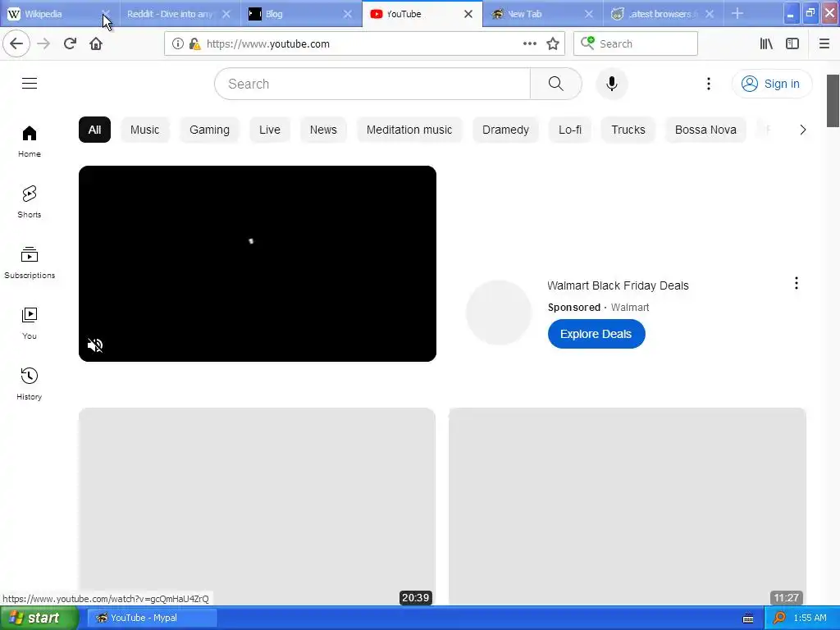Bookmark this page with star icon
The height and width of the screenshot is (630, 840).
click(553, 44)
